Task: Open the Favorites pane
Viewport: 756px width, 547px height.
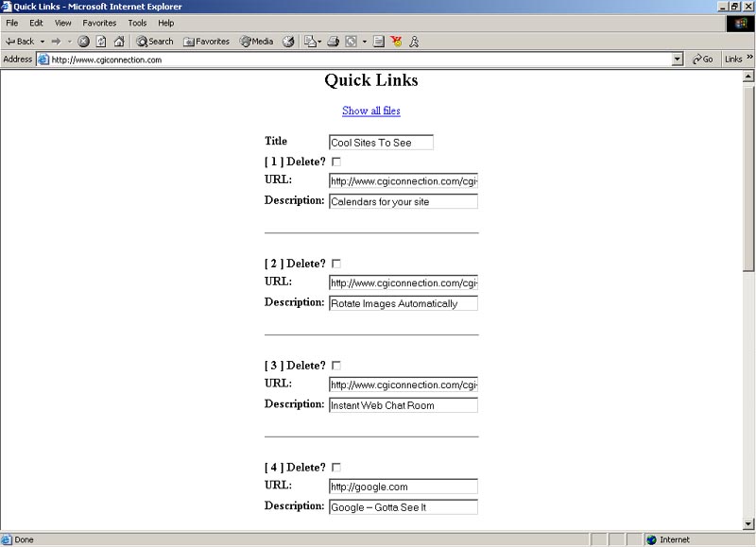Action: (x=206, y=42)
